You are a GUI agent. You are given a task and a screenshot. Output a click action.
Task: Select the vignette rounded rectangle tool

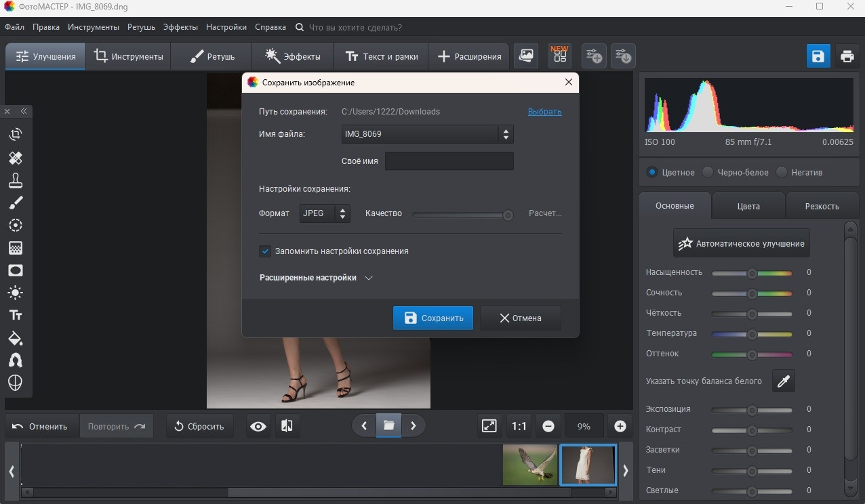16,270
